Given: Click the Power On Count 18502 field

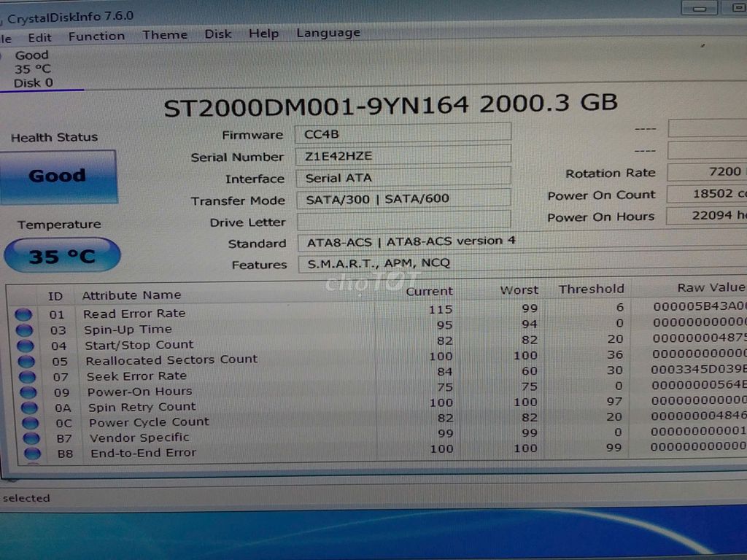Looking at the screenshot, I should (x=707, y=194).
